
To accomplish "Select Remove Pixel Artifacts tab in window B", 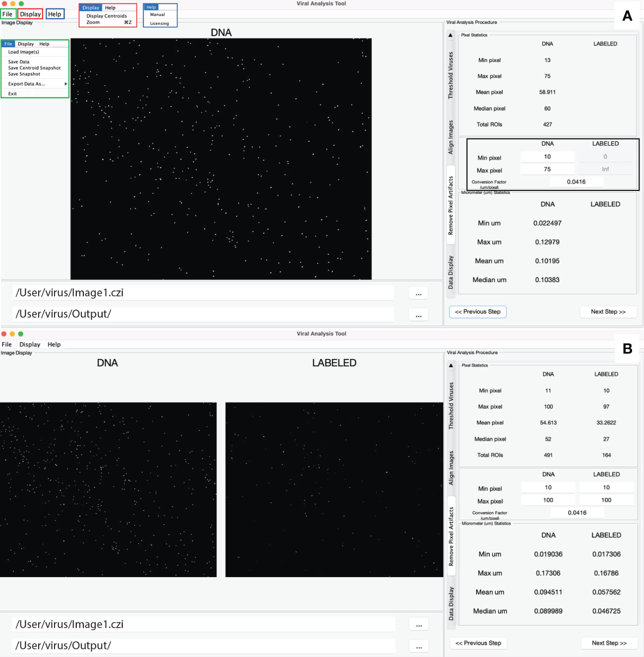I will point(451,536).
